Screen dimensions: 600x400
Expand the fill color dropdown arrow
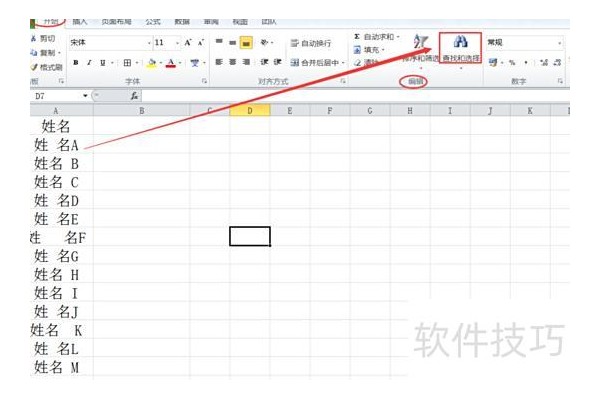coord(161,63)
